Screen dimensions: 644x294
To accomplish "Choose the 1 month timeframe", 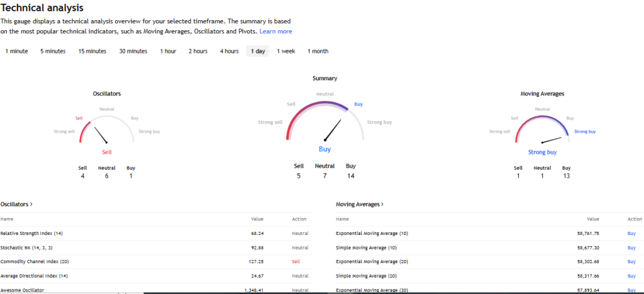I will pyautogui.click(x=318, y=52).
